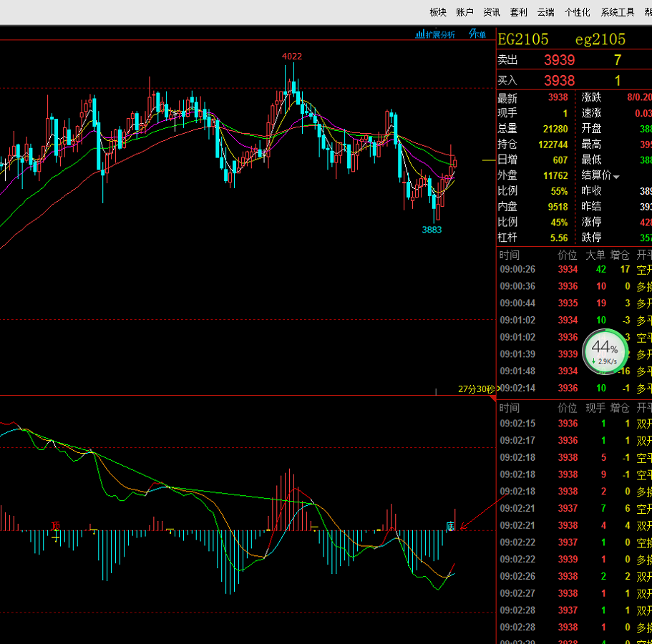This screenshot has height=644, width=652.
Task: Click the cyan 底 marker on the MACD panel
Action: click(450, 527)
